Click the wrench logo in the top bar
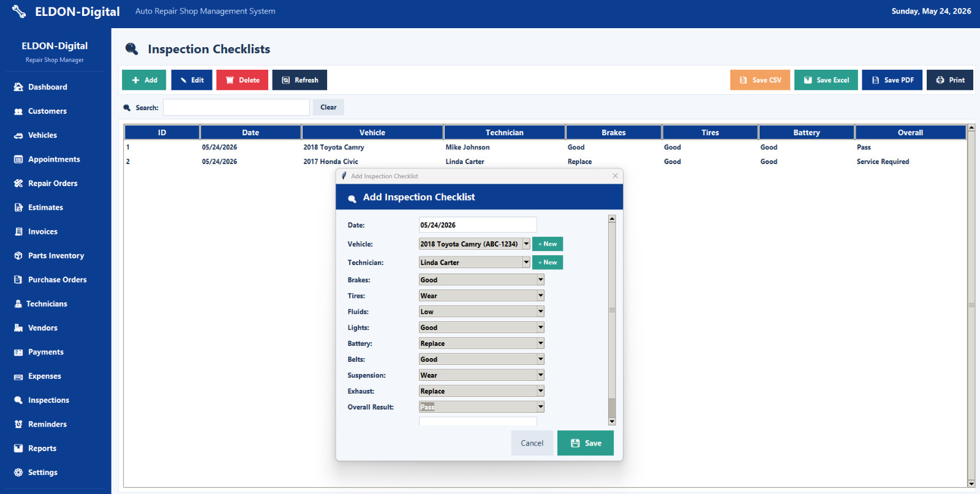 click(19, 12)
